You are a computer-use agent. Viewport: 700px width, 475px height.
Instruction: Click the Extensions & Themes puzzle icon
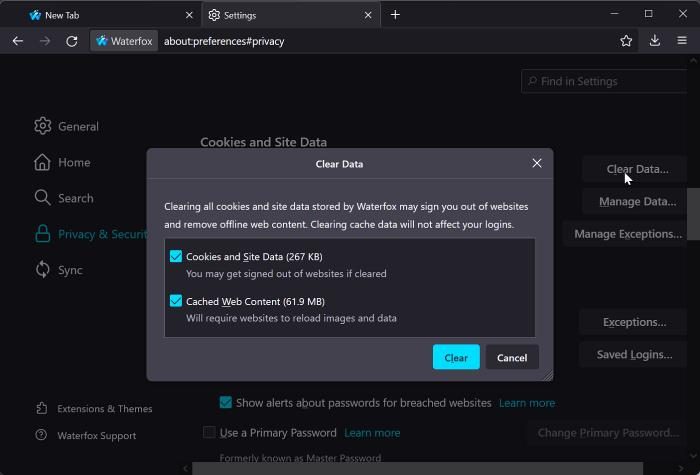click(x=41, y=408)
